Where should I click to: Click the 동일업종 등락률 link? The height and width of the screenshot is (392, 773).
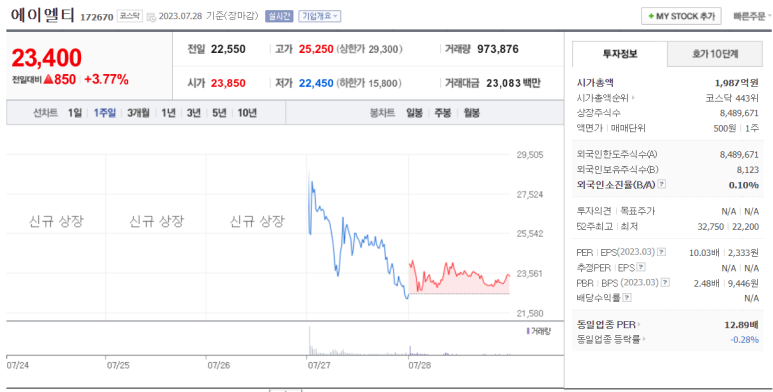[611, 340]
